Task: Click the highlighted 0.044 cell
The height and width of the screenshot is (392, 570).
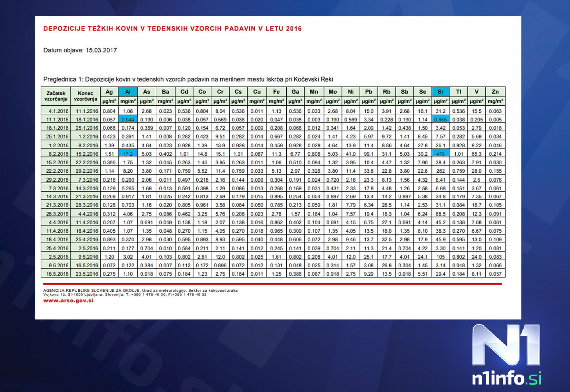Action: click(x=128, y=120)
